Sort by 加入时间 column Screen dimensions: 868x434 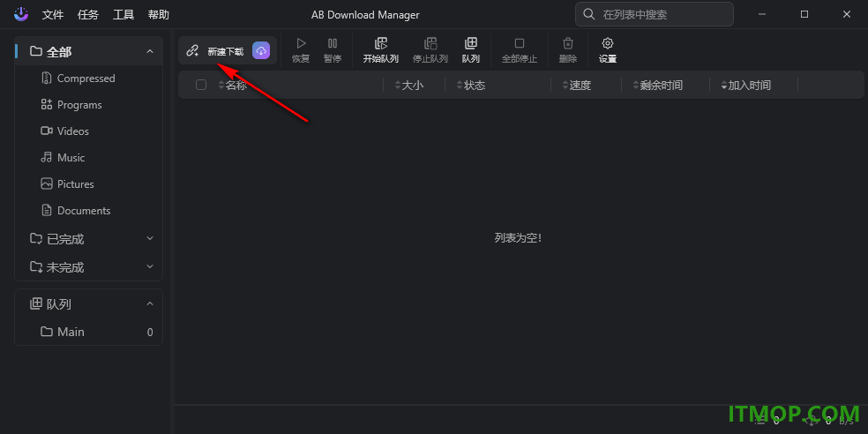point(745,86)
